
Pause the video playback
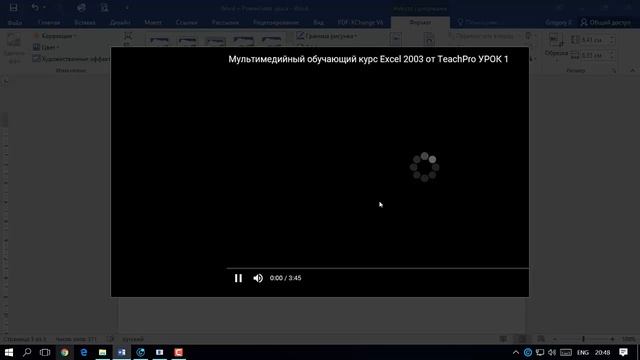pyautogui.click(x=238, y=278)
